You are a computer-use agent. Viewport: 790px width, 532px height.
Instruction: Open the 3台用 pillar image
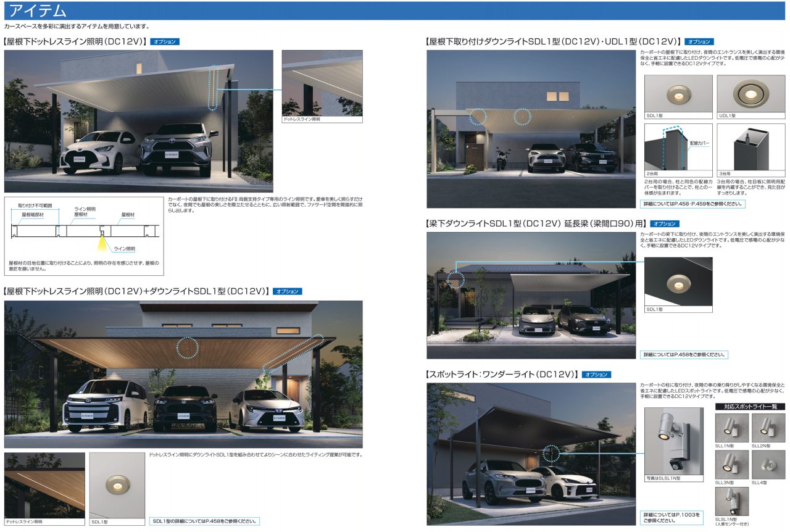click(750, 147)
